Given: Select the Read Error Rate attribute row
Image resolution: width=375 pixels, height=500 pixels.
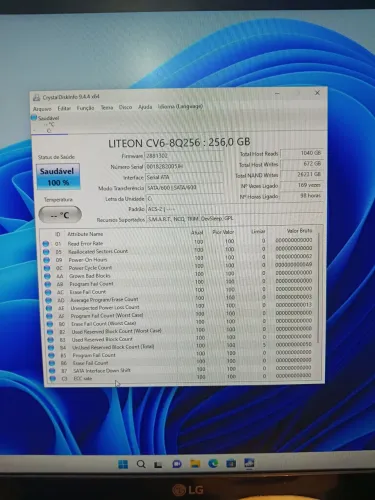Looking at the screenshot, I should [x=178, y=242].
